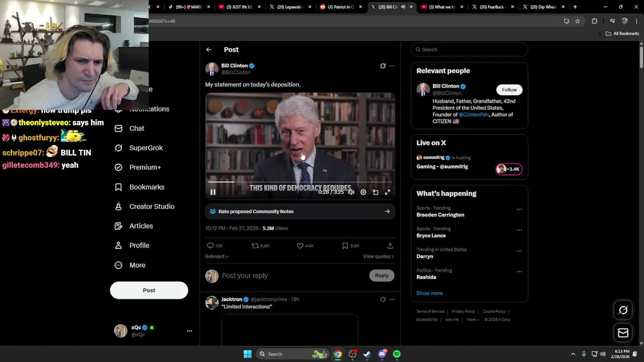Open video in picture-in-picture mode
The height and width of the screenshot is (362, 644).
[x=375, y=192]
